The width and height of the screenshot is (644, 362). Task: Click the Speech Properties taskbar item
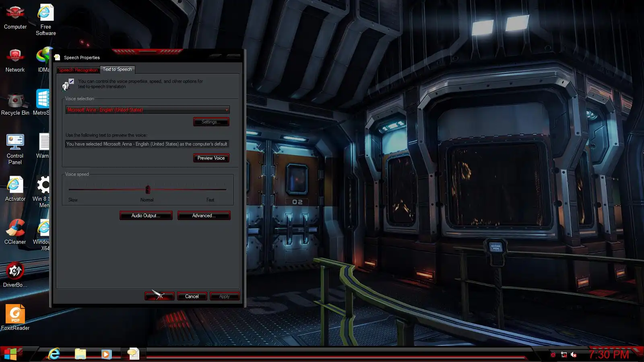click(x=133, y=354)
